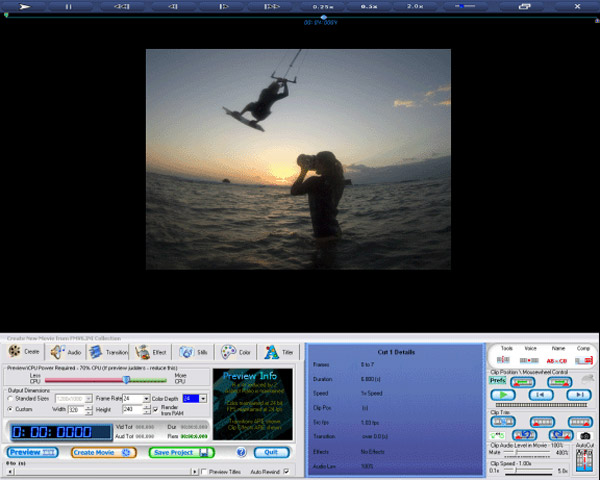This screenshot has width=600, height=480.
Task: Open the Transition tab
Action: 108,352
